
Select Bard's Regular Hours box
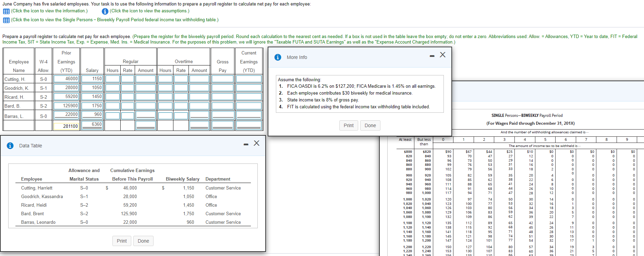(112, 106)
